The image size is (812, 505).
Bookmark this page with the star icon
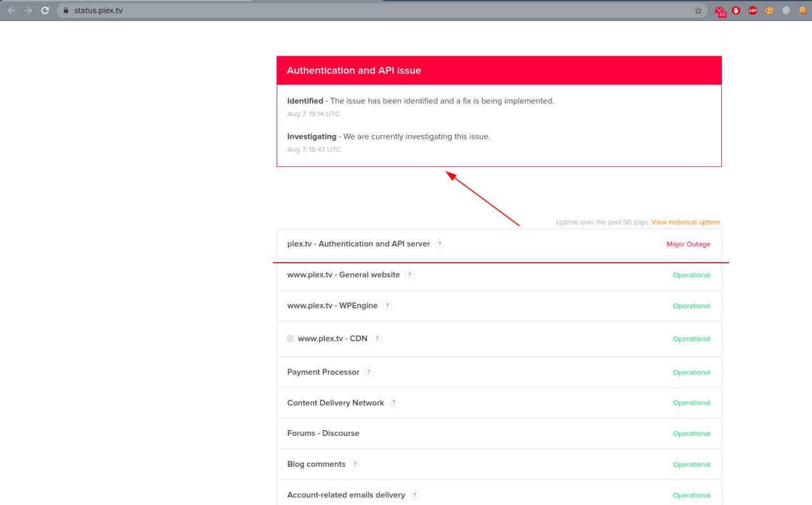(698, 10)
